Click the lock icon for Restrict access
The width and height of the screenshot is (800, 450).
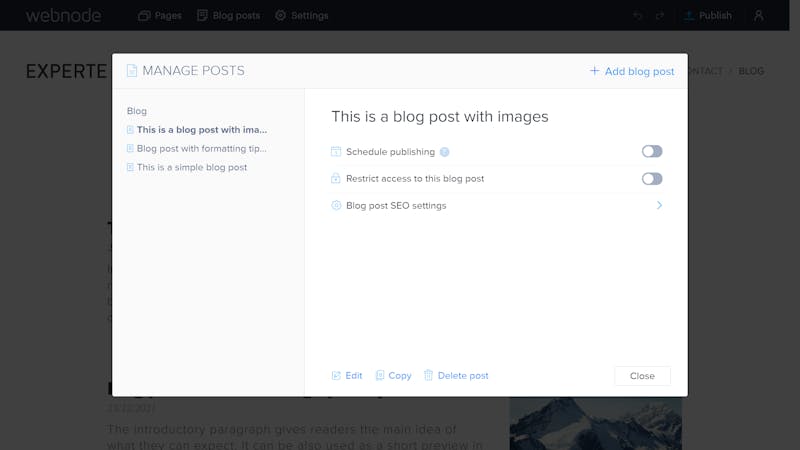click(336, 178)
